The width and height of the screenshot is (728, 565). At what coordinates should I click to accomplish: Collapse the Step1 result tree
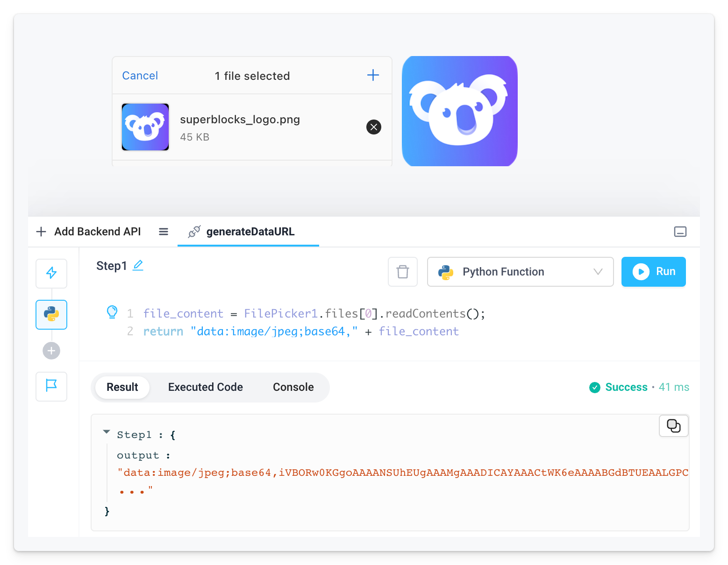(x=107, y=432)
